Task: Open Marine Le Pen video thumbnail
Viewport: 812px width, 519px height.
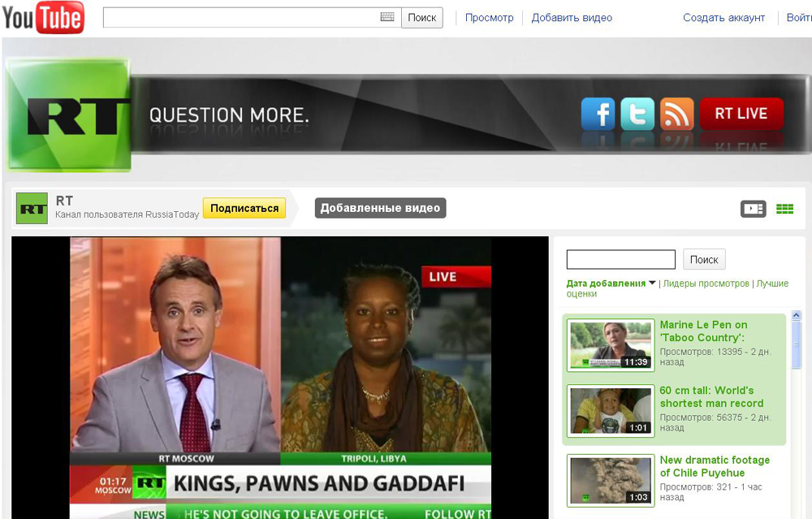Action: 611,345
